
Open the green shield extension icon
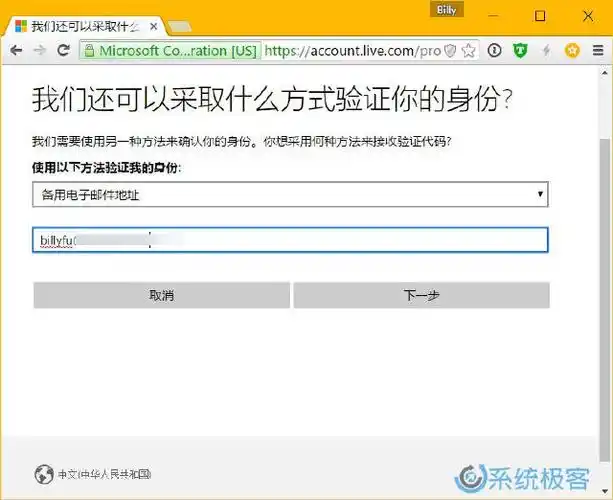tap(520, 50)
